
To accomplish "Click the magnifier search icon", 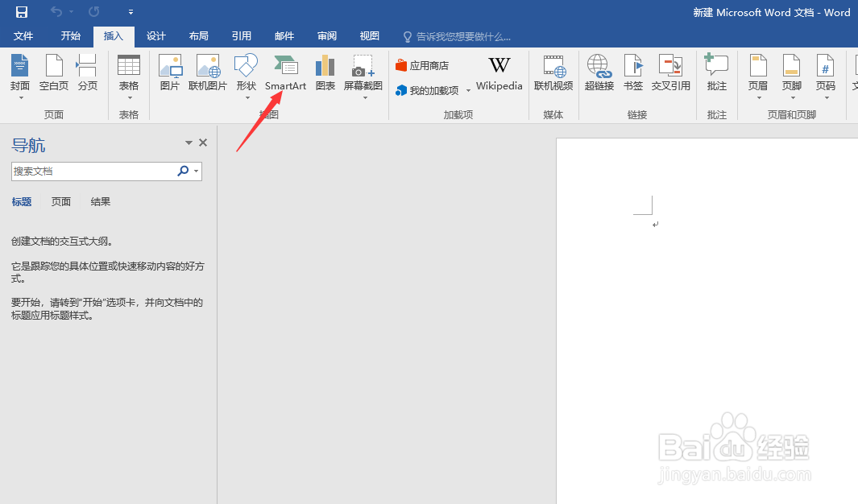I will pyautogui.click(x=183, y=171).
